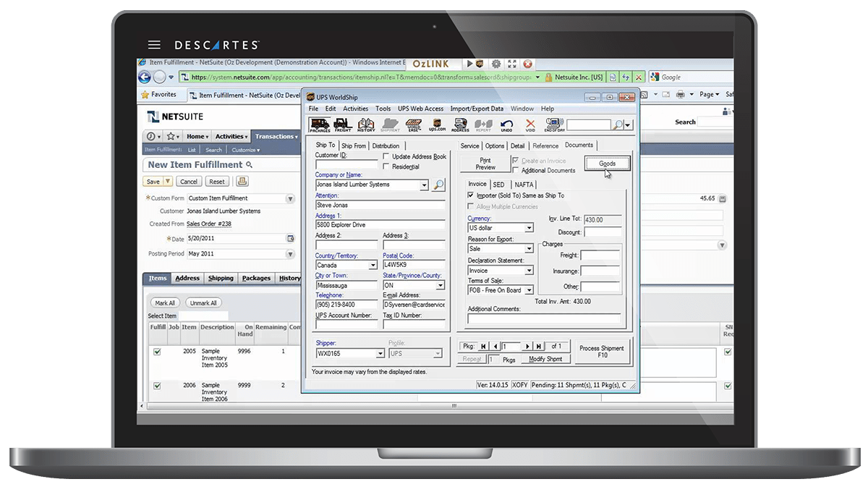Check the Residential checkbox

tap(386, 166)
